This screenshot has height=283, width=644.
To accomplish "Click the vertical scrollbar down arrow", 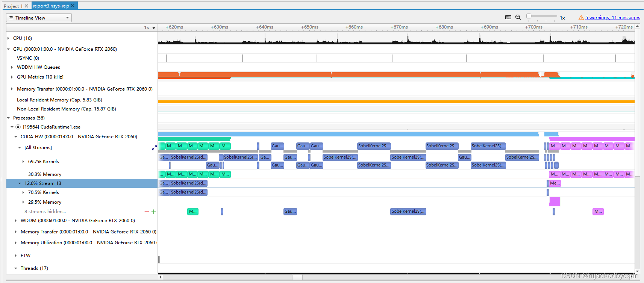I will coord(637,271).
